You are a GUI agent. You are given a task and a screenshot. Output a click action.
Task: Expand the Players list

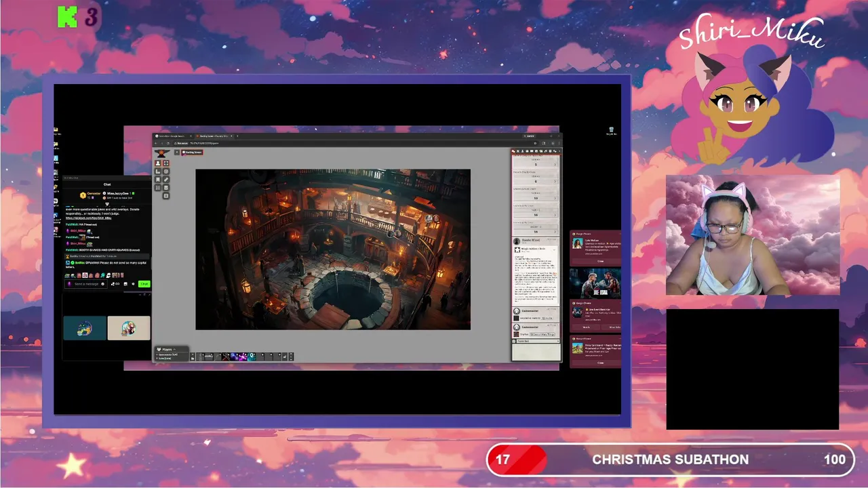pos(167,350)
